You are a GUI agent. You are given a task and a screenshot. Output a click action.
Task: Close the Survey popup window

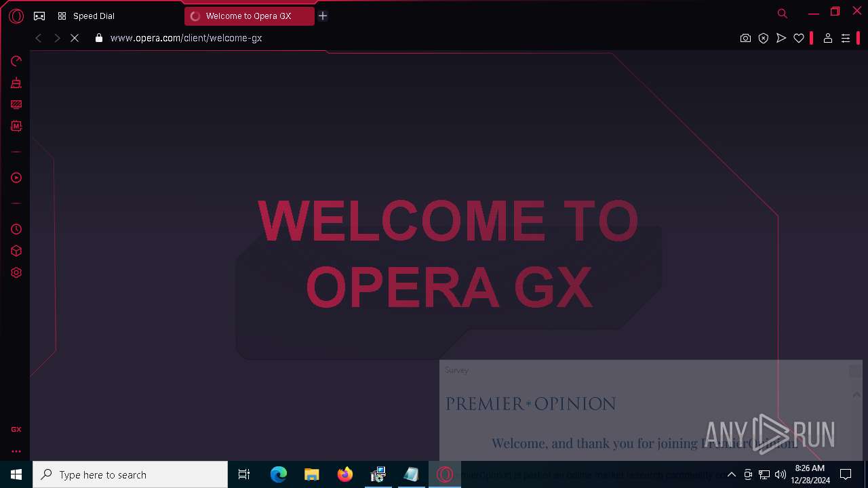click(x=855, y=370)
